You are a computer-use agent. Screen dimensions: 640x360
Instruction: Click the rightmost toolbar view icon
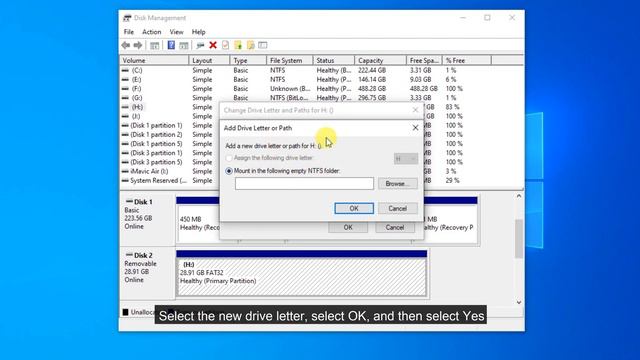pyautogui.click(x=263, y=45)
